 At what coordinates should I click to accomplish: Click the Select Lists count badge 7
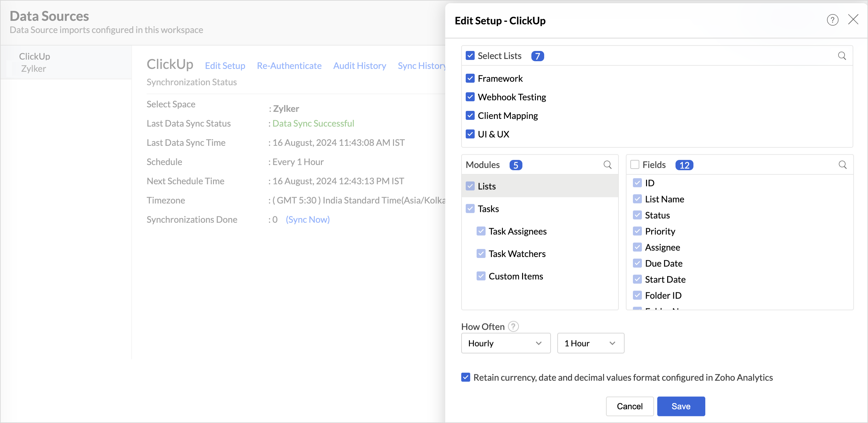tap(537, 56)
